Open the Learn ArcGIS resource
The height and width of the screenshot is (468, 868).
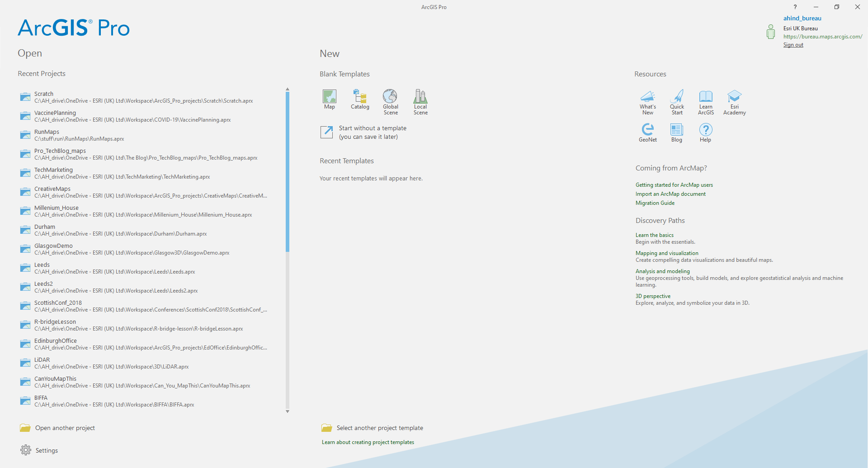click(x=706, y=102)
